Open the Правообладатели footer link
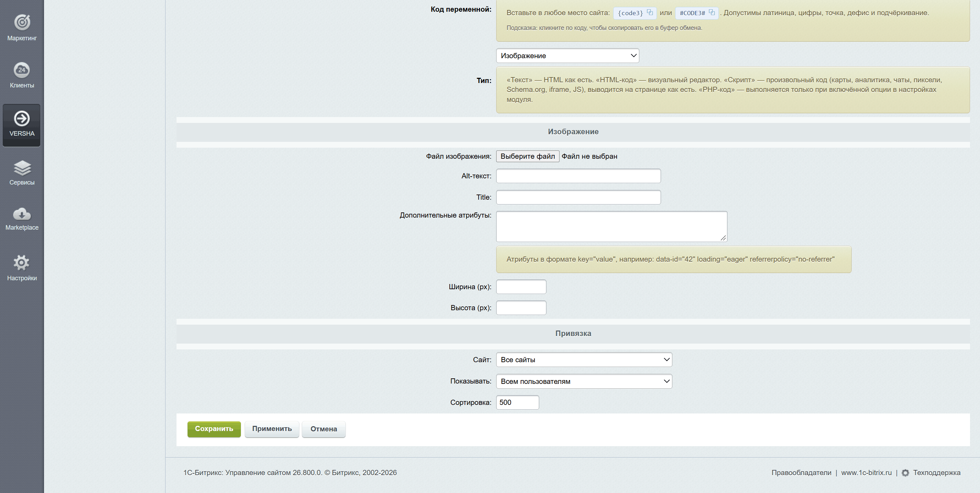 pyautogui.click(x=801, y=473)
